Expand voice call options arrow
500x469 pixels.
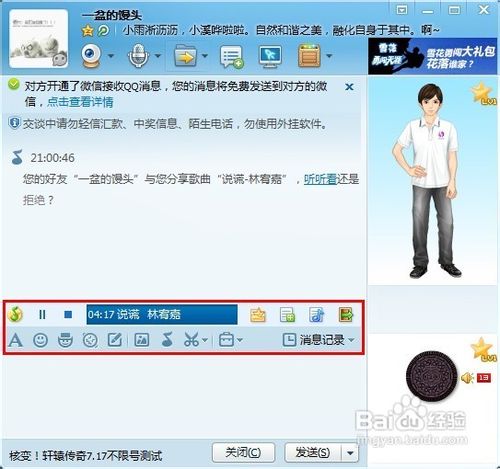coord(158,56)
